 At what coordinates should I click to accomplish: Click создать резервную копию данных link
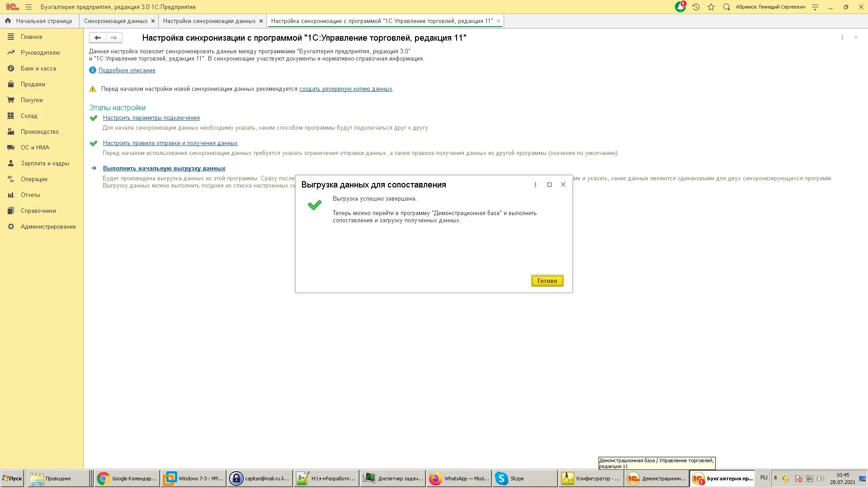click(x=346, y=89)
